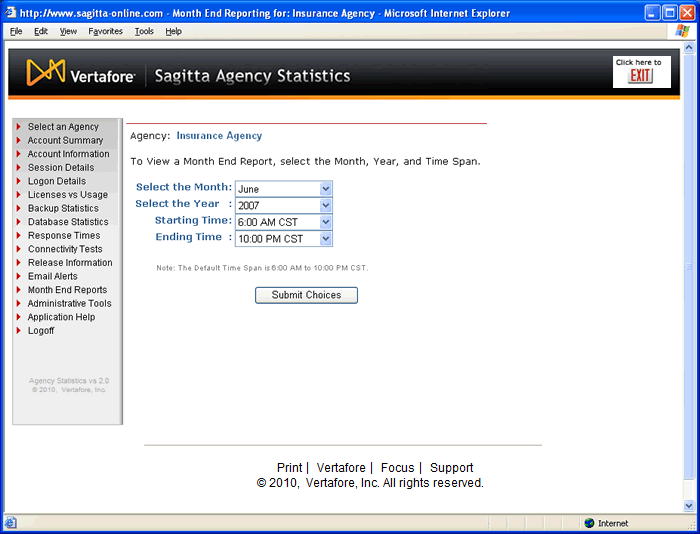Click the Submit Choices button
This screenshot has width=700, height=534.
(x=306, y=295)
